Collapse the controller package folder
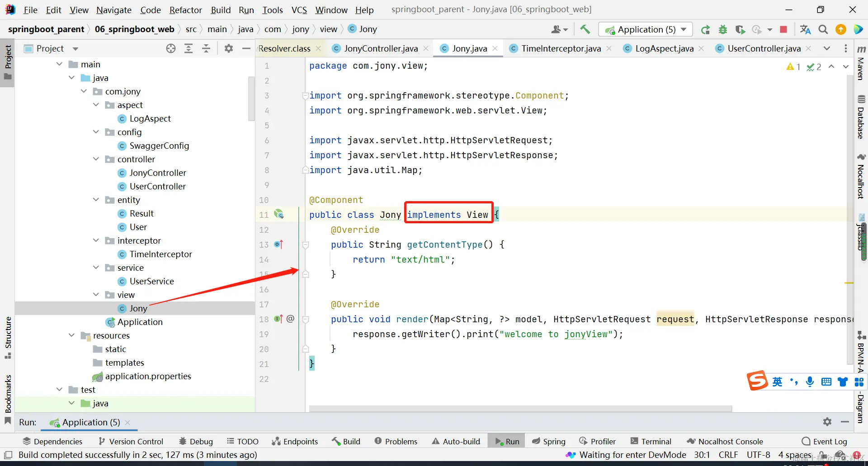This screenshot has height=466, width=868. (96, 159)
